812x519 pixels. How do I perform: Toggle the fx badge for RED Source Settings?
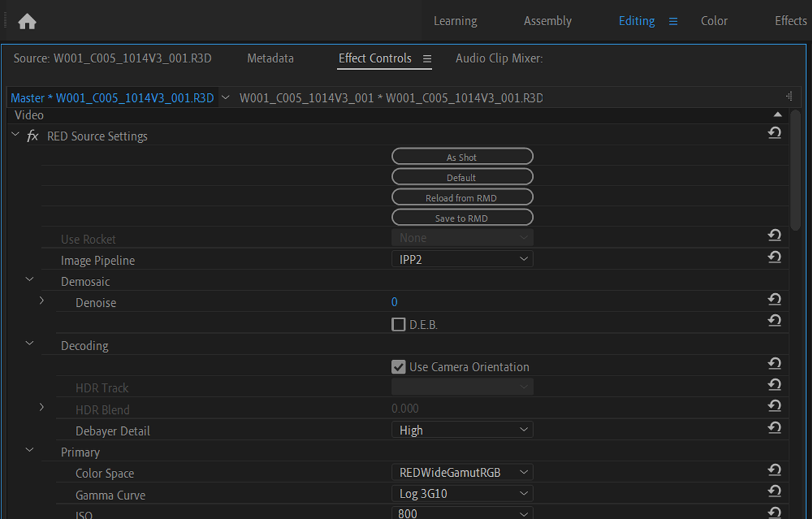point(32,136)
